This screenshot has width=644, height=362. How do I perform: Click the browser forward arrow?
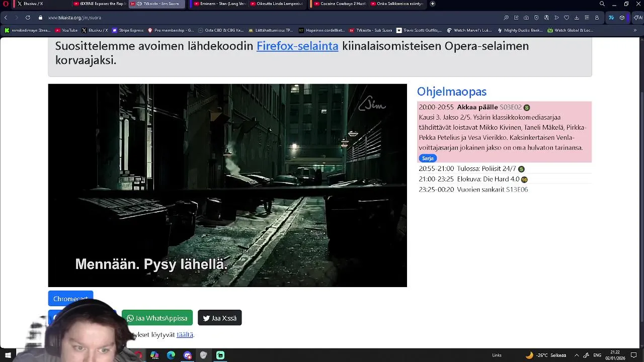(16, 18)
